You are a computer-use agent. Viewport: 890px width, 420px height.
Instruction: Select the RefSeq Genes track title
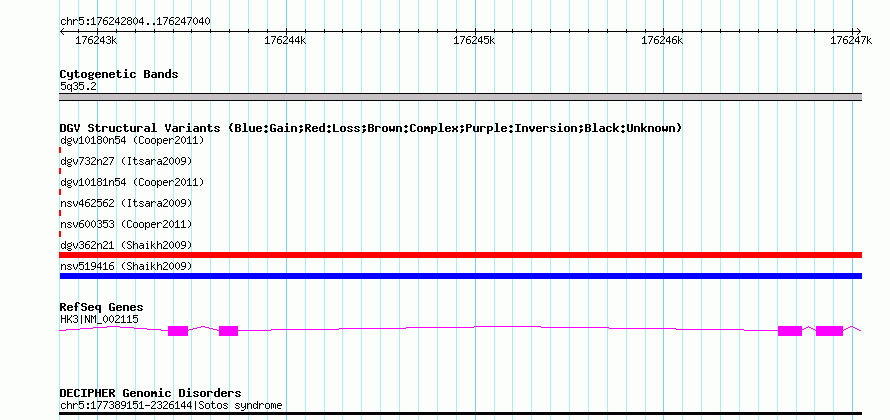pyautogui.click(x=102, y=308)
